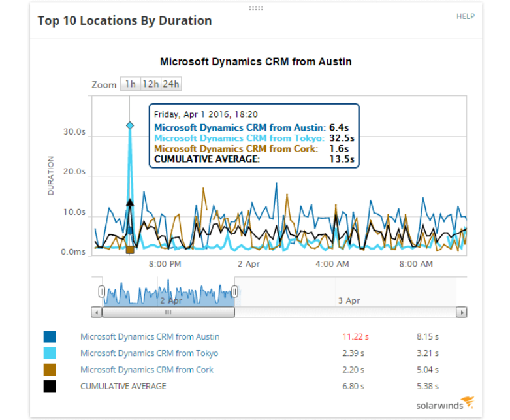Open Microsoft Dynamics CRM from Cork link
Image resolution: width=510 pixels, height=420 pixels.
pyautogui.click(x=147, y=370)
